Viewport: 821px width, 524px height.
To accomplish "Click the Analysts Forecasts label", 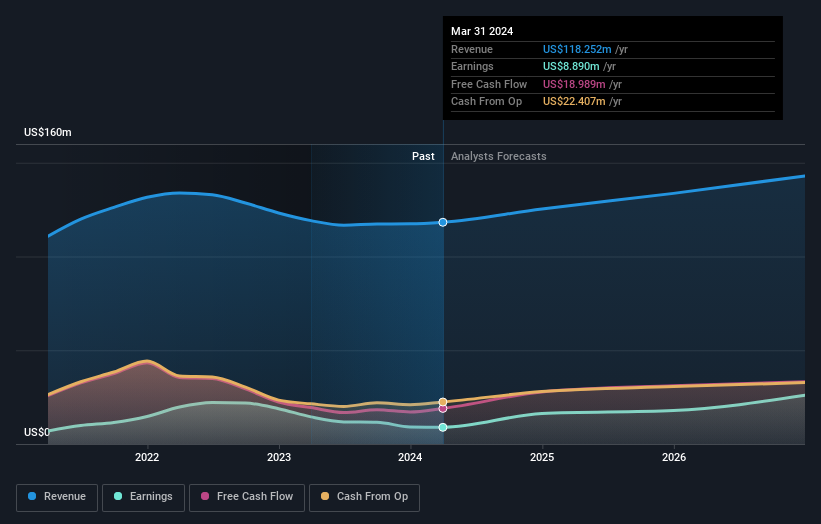I will tap(498, 156).
